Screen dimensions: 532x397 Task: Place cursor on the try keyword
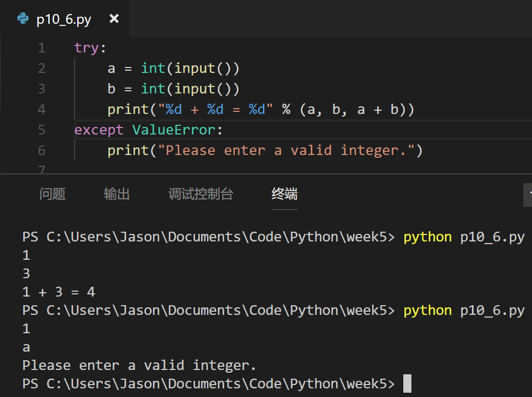(x=86, y=48)
